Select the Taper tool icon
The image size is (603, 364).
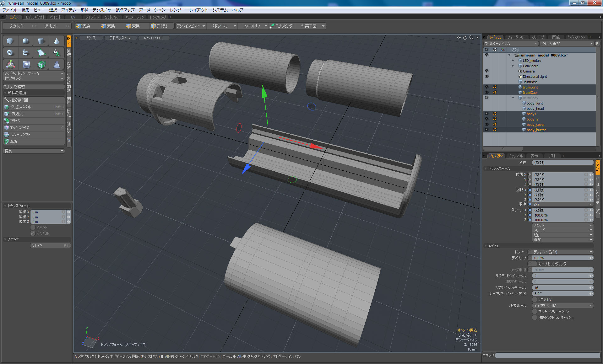(57, 65)
